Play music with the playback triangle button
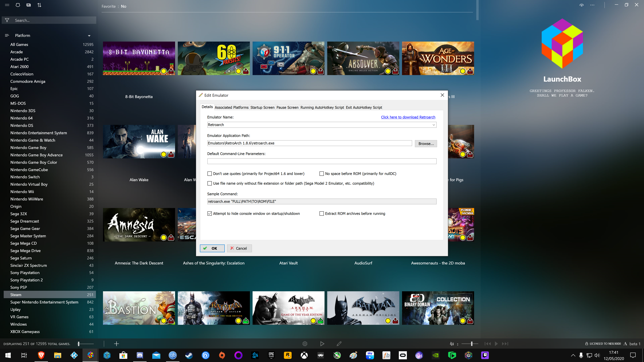 (496, 344)
